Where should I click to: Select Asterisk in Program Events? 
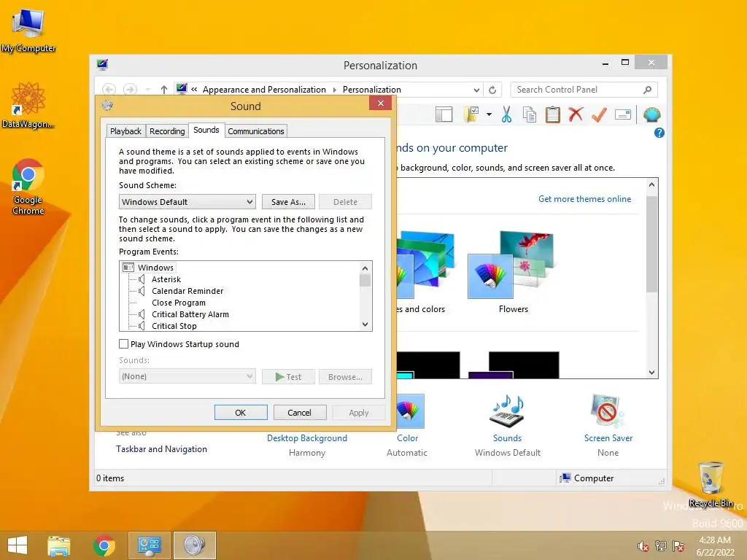tap(166, 279)
